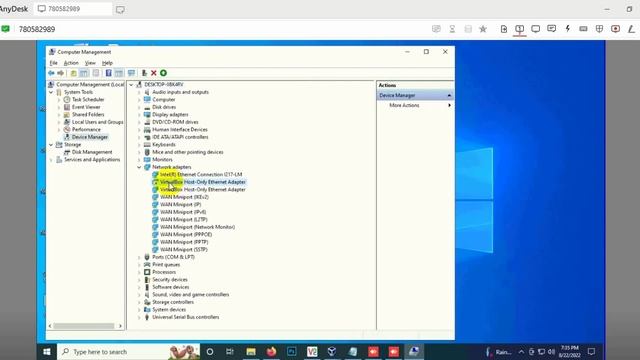Expand the Disk drives category

[139, 107]
